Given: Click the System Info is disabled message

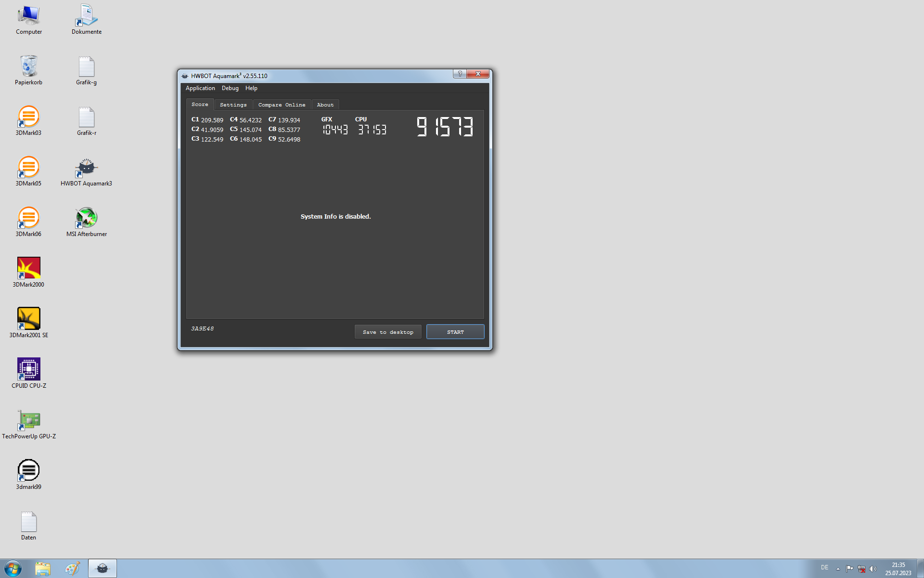Looking at the screenshot, I should coord(335,217).
